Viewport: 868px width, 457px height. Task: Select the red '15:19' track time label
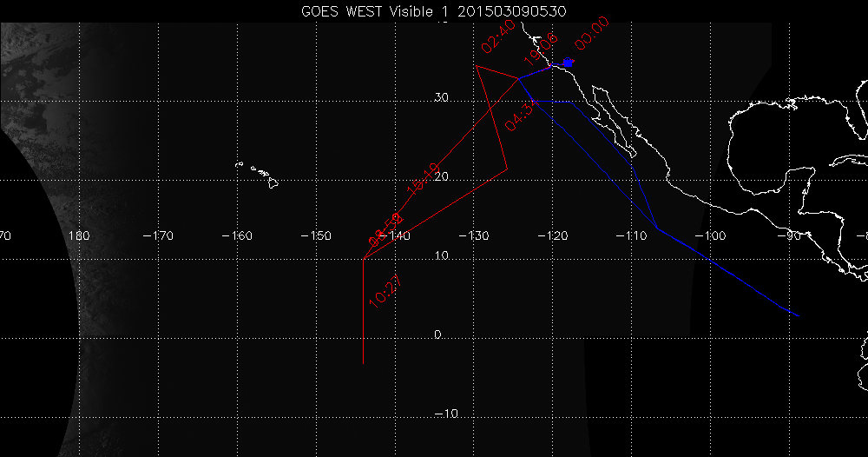point(423,178)
